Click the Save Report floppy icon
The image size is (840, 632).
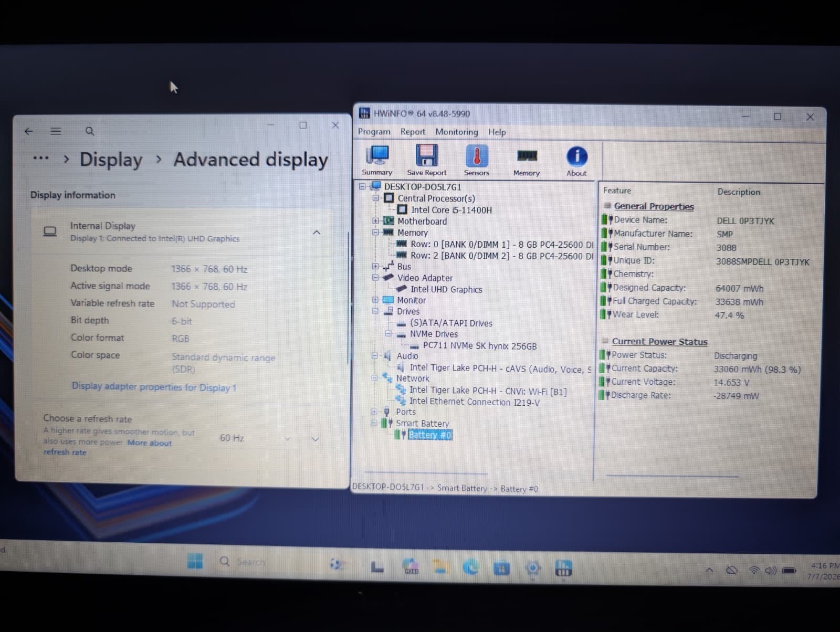[426, 155]
